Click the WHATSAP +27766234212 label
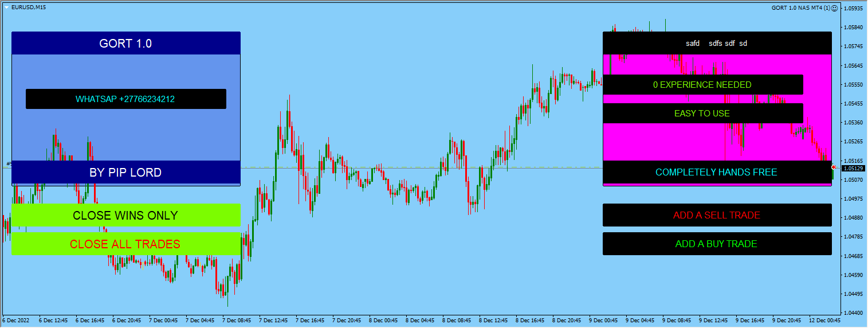 125,99
